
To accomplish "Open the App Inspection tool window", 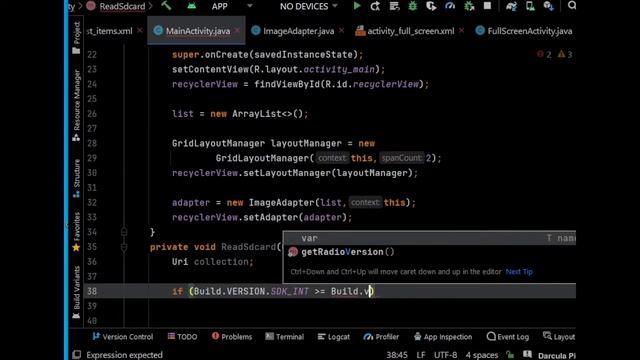I will tap(443, 337).
